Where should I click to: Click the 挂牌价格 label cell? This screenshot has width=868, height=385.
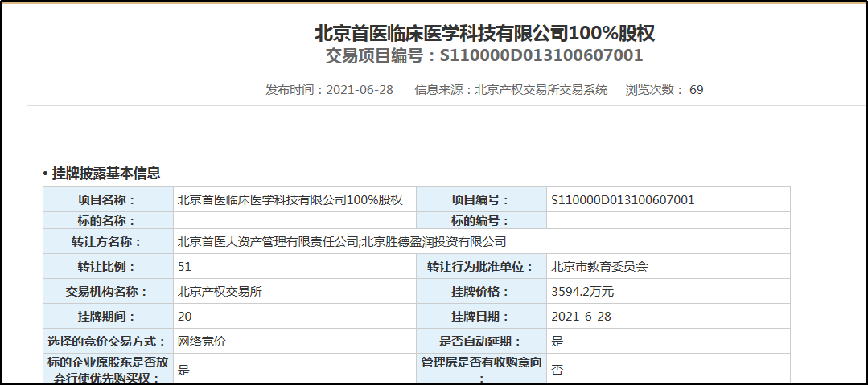[x=480, y=292]
